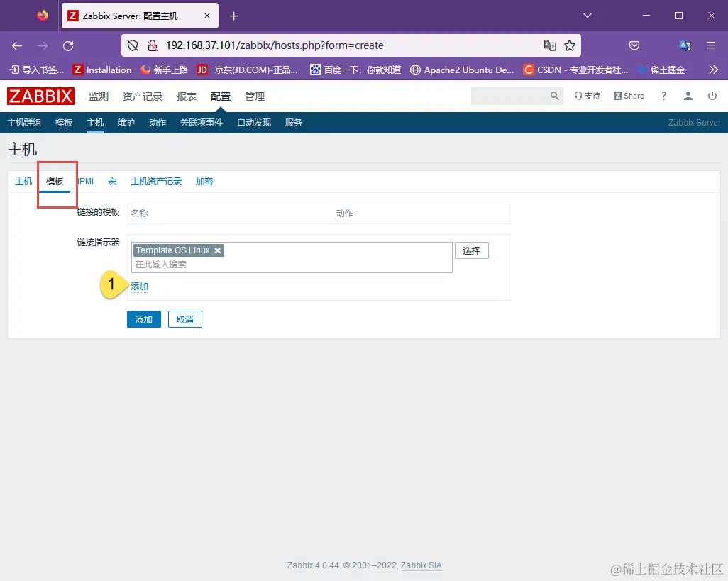Image resolution: width=728 pixels, height=581 pixels.
Task: Click the Zabbix search magnifier icon
Action: pos(554,95)
